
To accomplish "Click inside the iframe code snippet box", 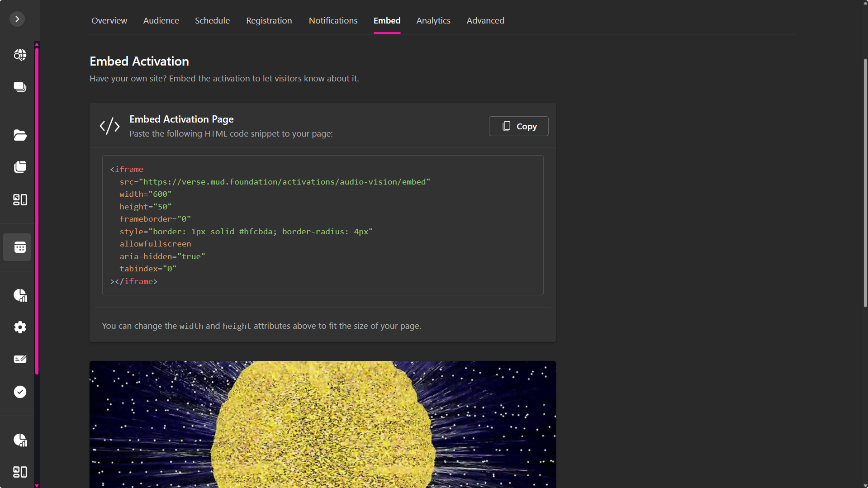I will pos(323,225).
